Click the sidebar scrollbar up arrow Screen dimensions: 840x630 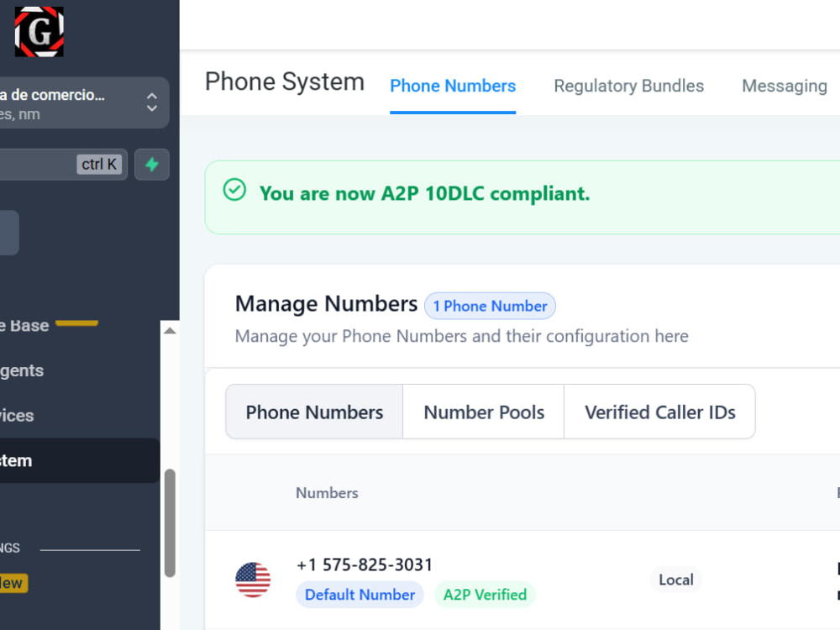[170, 330]
